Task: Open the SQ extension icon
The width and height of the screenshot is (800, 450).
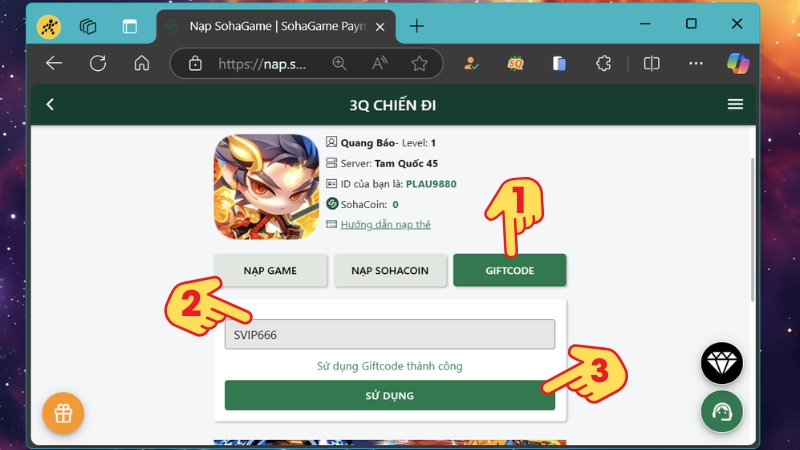Action: (515, 63)
